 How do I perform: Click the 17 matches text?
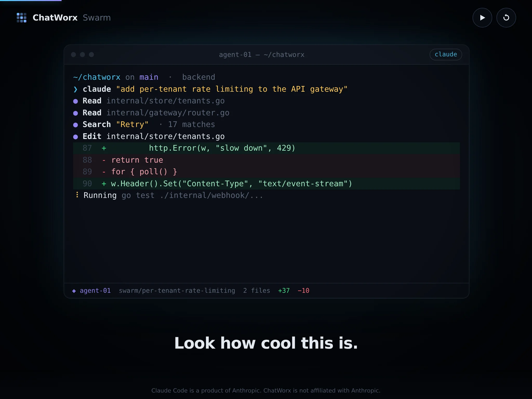click(x=191, y=124)
